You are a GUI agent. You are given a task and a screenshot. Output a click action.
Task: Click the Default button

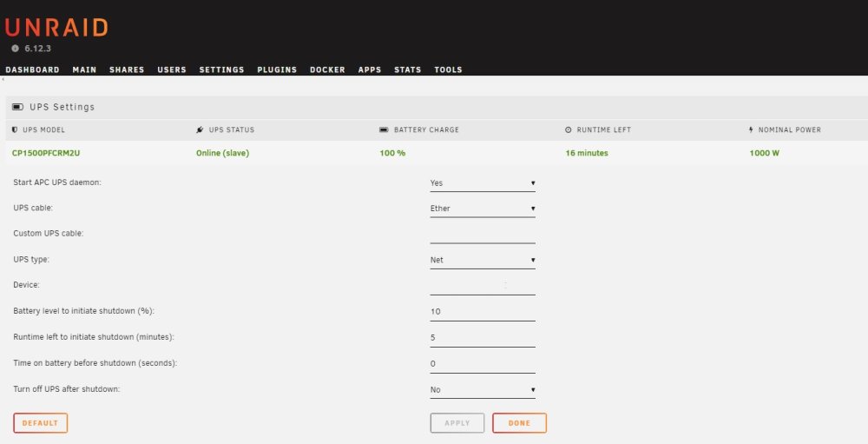click(x=41, y=423)
